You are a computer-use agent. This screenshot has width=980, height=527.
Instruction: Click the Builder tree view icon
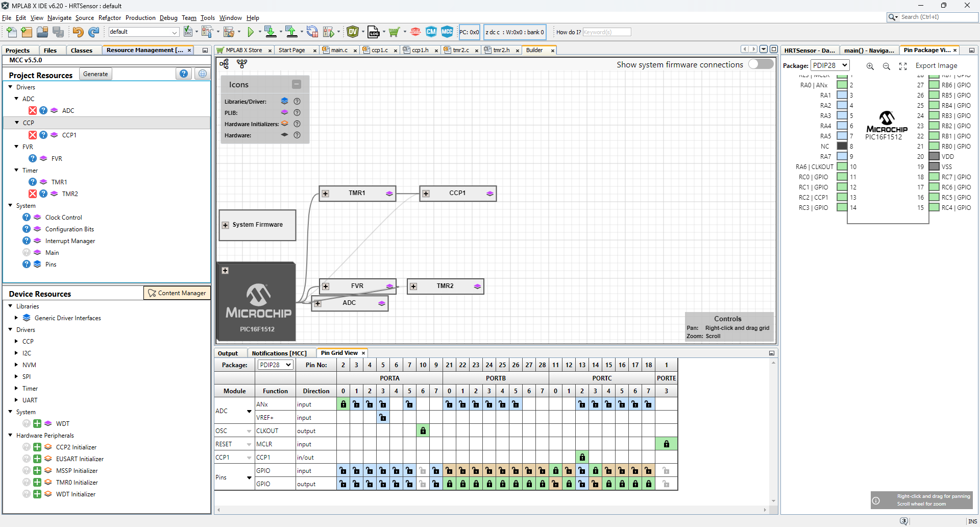pos(224,64)
